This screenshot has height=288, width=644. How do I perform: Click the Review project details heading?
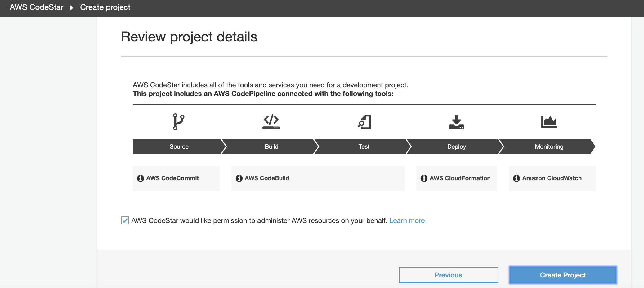[x=189, y=37]
